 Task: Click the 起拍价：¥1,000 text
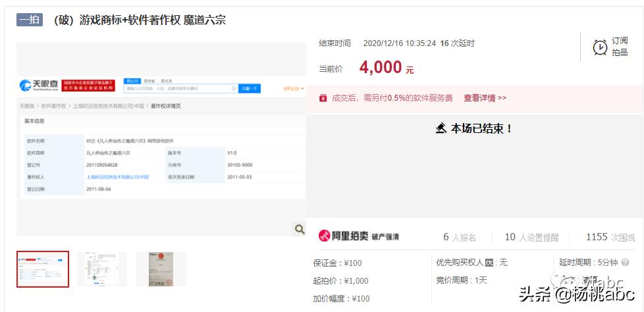pos(340,281)
